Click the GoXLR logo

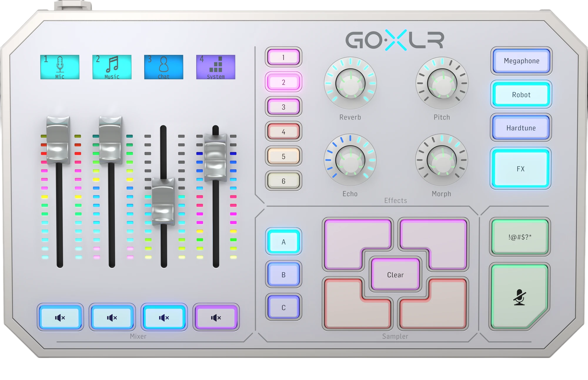tap(395, 40)
